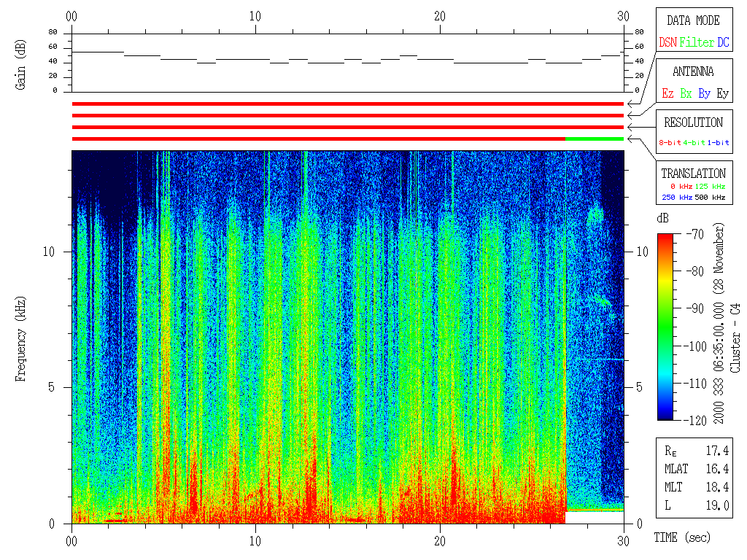Click the TIME (sec) axis label
The height and width of the screenshot is (560, 747).
[x=681, y=538]
